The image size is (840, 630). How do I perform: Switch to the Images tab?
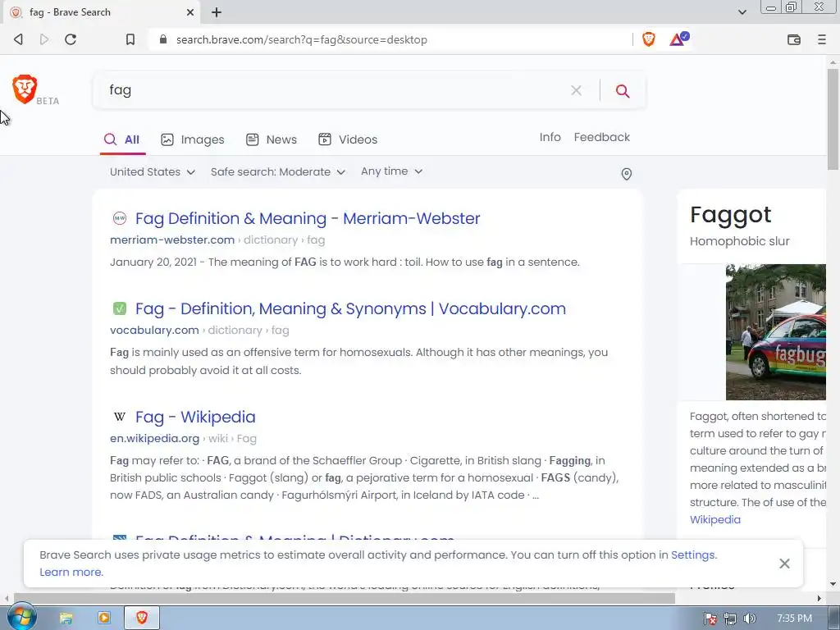192,139
